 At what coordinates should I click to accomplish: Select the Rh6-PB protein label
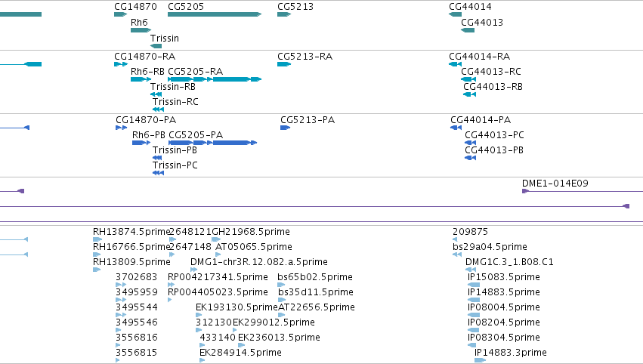pos(148,135)
